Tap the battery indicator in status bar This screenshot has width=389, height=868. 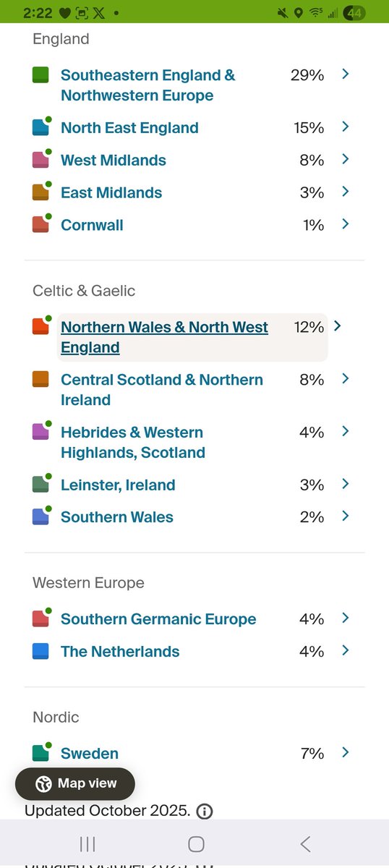click(354, 13)
